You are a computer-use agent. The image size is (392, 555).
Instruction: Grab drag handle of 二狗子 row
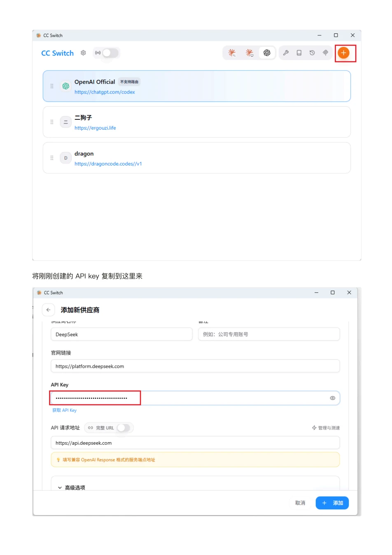[x=52, y=122]
